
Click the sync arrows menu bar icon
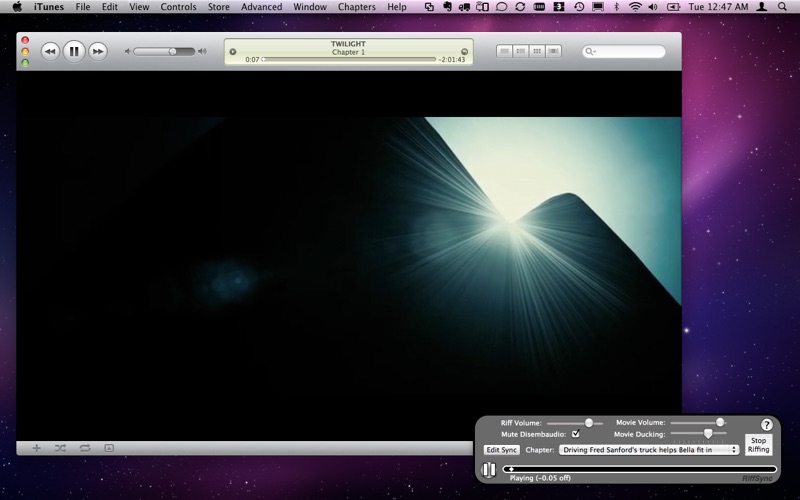coord(520,7)
